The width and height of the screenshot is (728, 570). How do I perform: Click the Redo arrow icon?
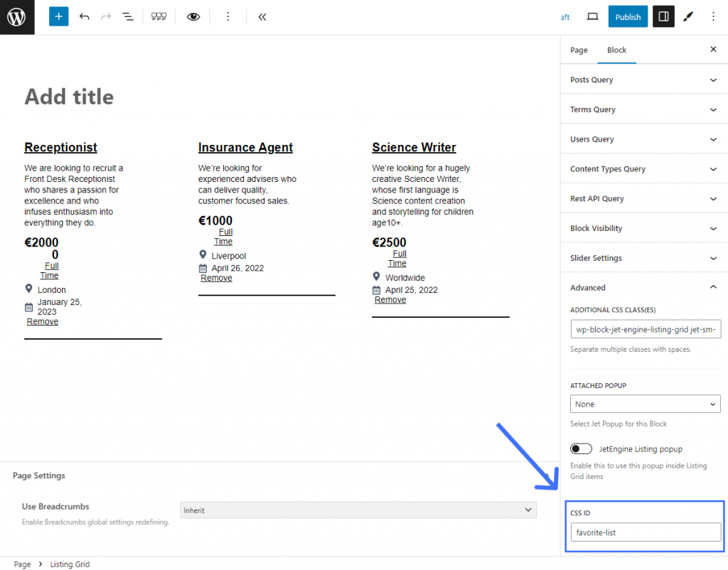click(105, 16)
